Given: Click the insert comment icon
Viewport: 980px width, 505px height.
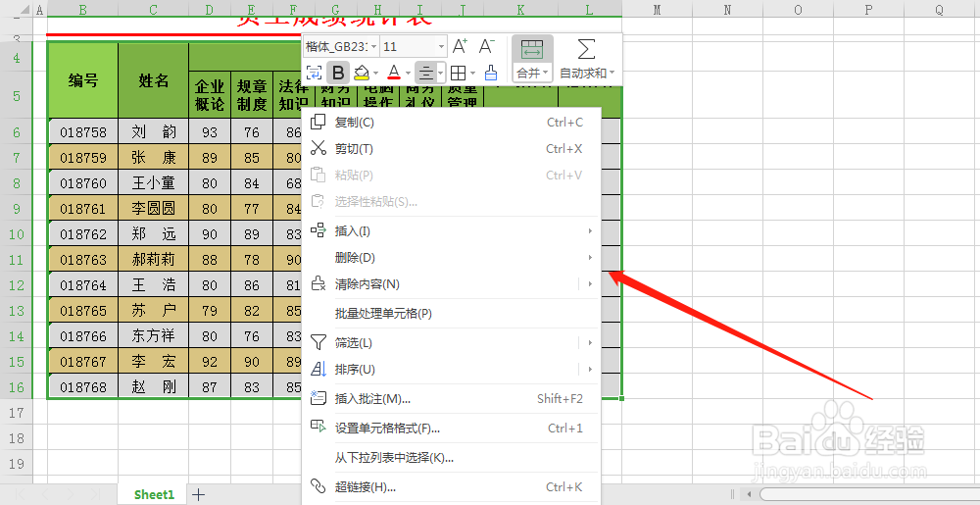Looking at the screenshot, I should click(318, 397).
